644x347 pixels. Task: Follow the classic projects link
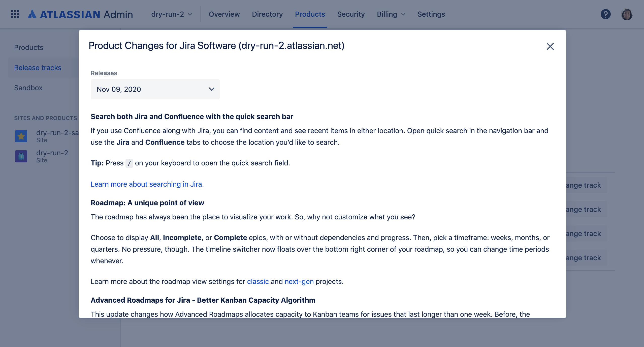(x=258, y=281)
